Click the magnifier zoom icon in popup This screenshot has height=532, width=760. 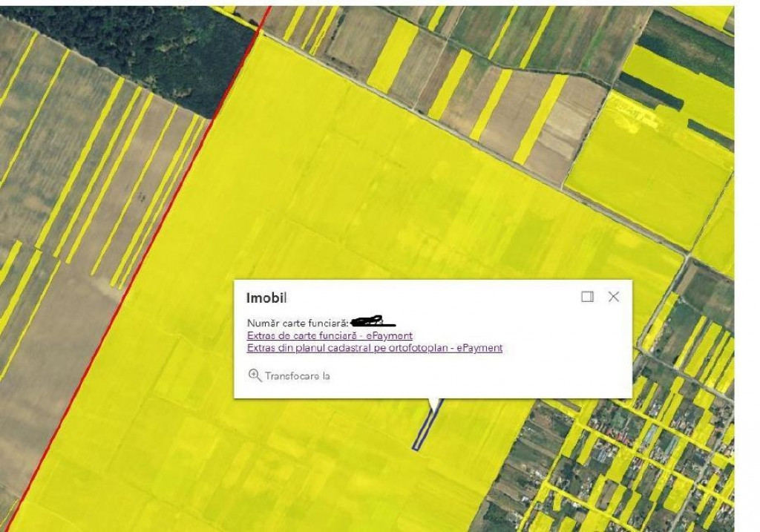point(255,375)
